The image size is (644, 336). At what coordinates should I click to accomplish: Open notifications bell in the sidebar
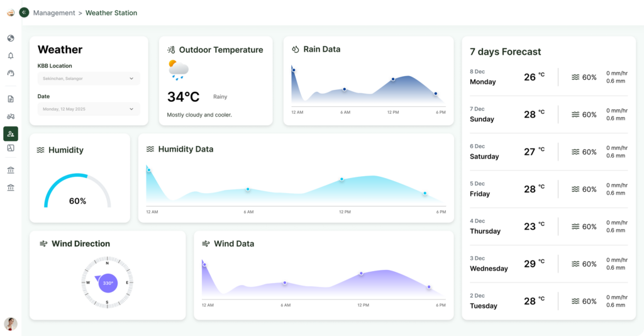tap(11, 55)
